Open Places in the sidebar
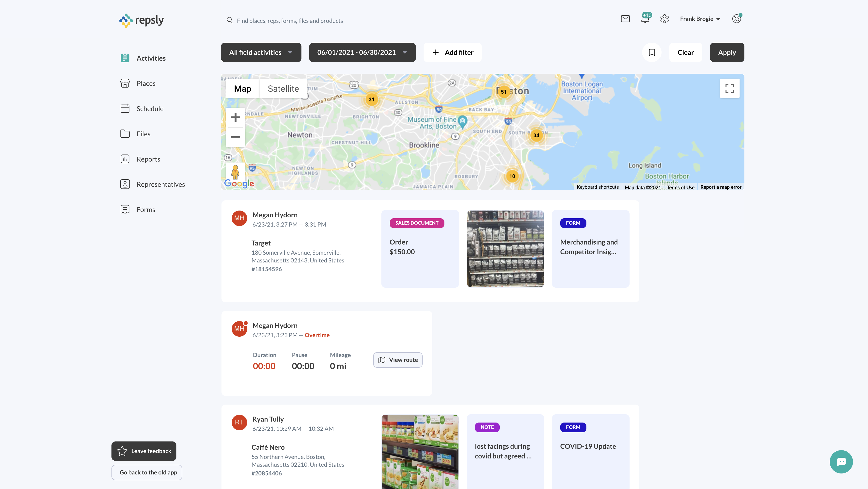Screen dimensions: 868x489 click(146, 84)
